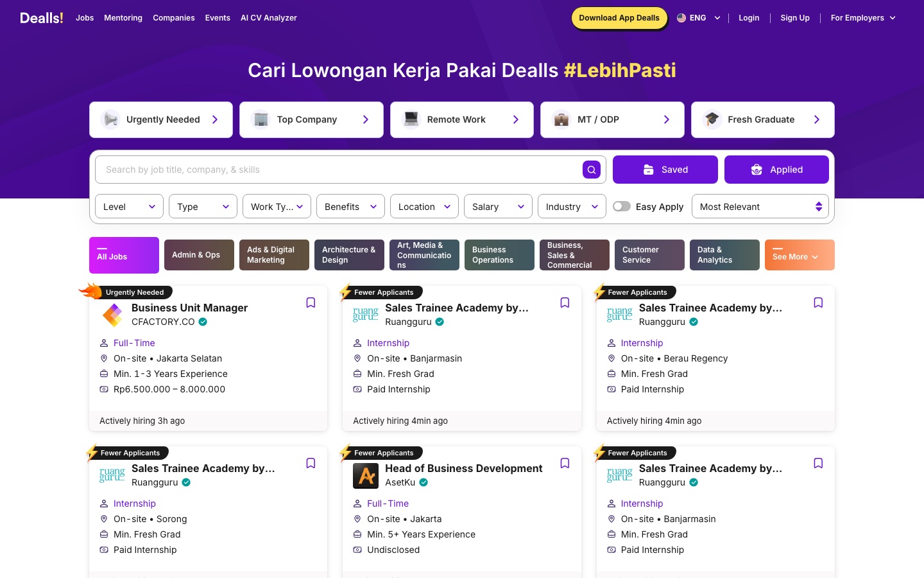Click the building icon in Top Company
Viewport: 924px width, 578px height.
coord(261,119)
